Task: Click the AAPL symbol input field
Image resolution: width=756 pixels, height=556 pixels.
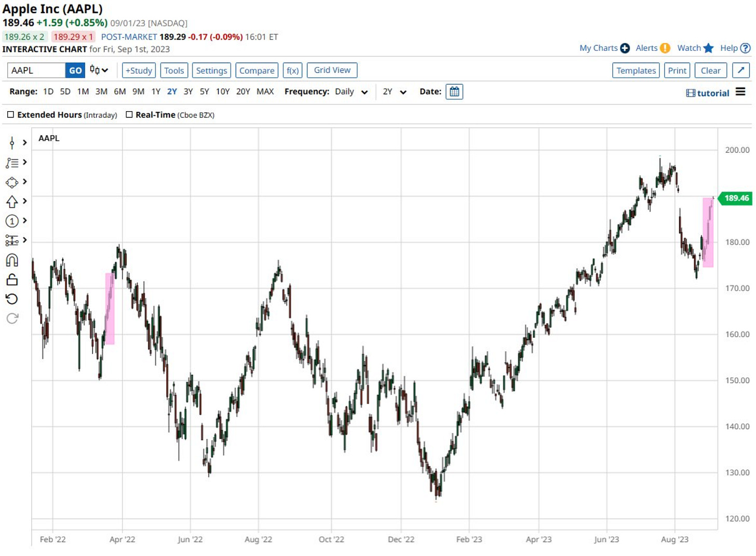Action: click(x=36, y=70)
